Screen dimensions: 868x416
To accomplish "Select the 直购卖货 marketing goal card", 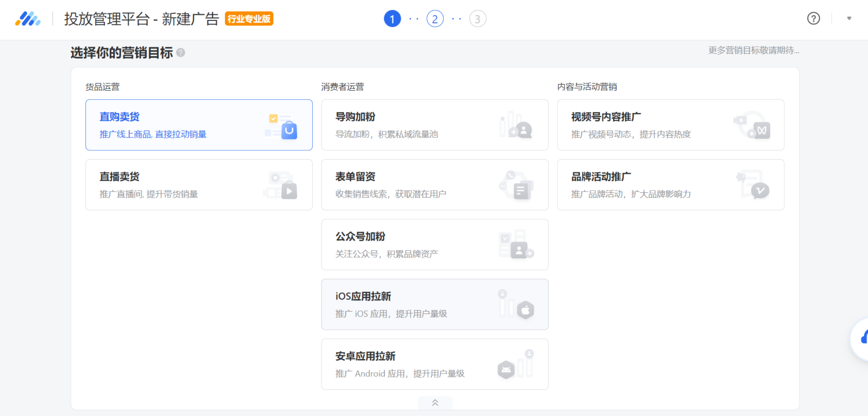I will 199,125.
